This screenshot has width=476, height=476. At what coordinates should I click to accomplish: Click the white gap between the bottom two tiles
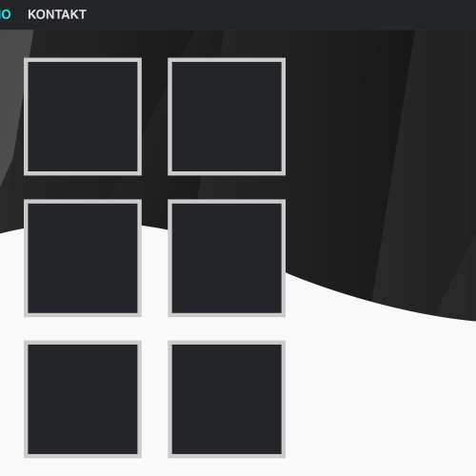[x=154, y=399]
